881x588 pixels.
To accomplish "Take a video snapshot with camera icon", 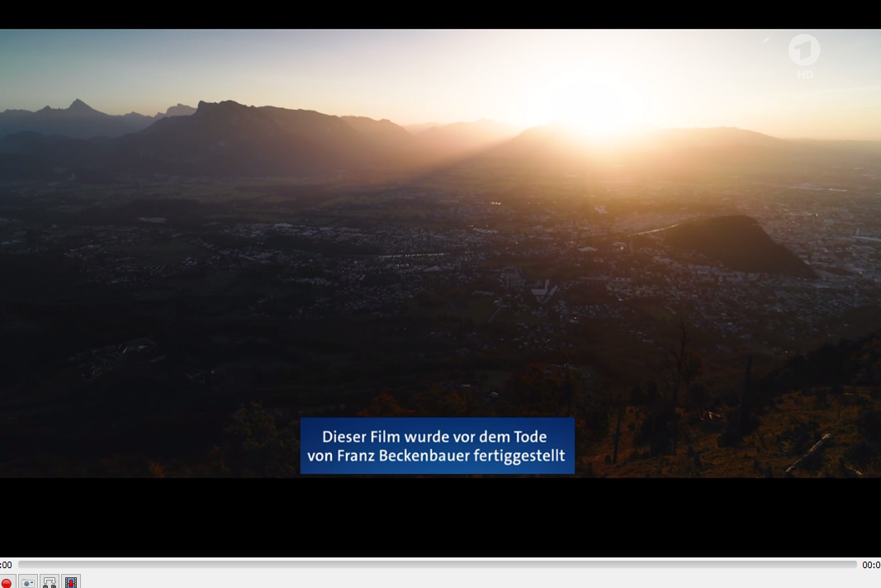I will pos(28,582).
